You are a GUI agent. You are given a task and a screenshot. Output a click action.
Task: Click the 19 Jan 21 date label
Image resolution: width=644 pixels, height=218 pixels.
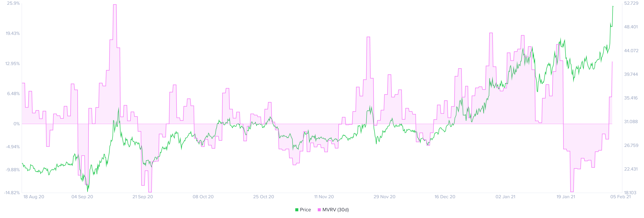click(x=566, y=197)
